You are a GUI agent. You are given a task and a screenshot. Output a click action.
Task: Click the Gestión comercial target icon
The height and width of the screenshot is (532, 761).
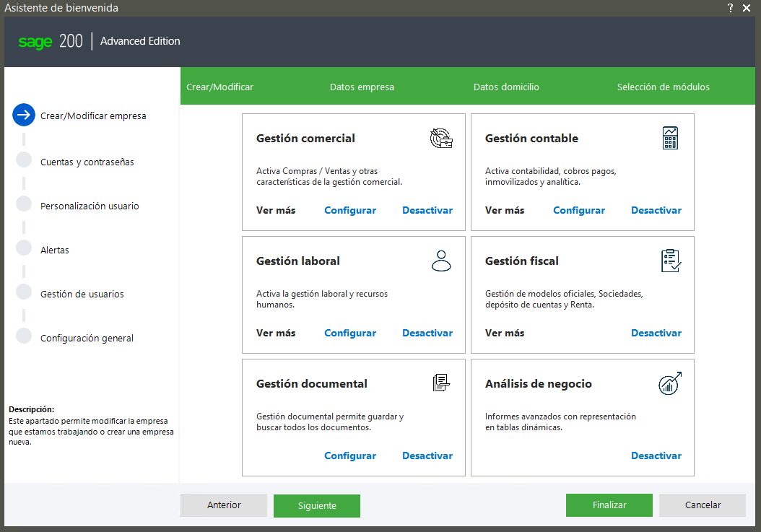pos(441,139)
